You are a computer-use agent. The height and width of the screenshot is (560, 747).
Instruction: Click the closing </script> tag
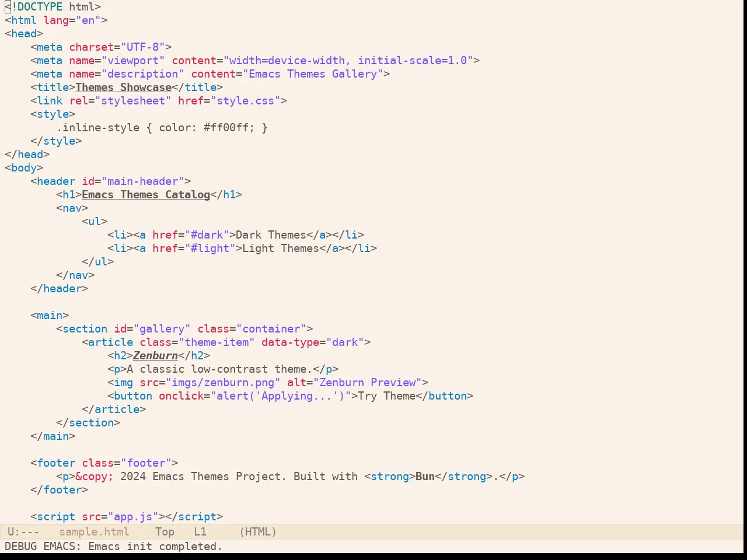click(194, 517)
